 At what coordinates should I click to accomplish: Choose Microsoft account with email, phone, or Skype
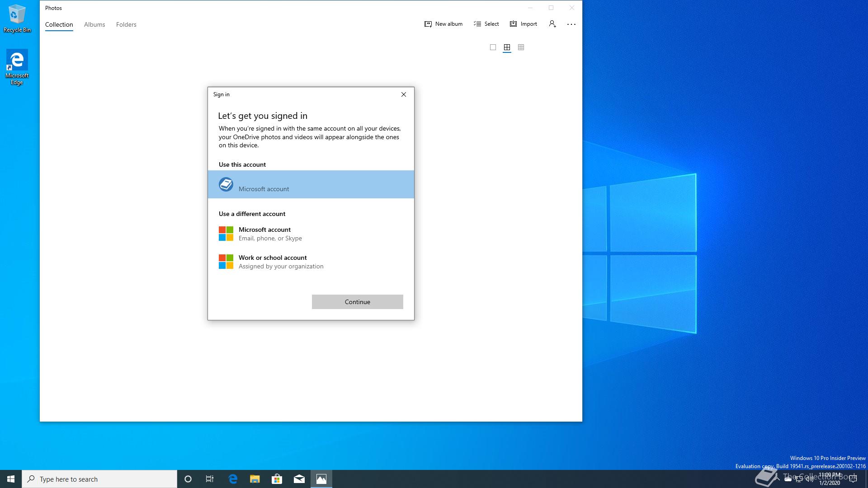tap(311, 234)
